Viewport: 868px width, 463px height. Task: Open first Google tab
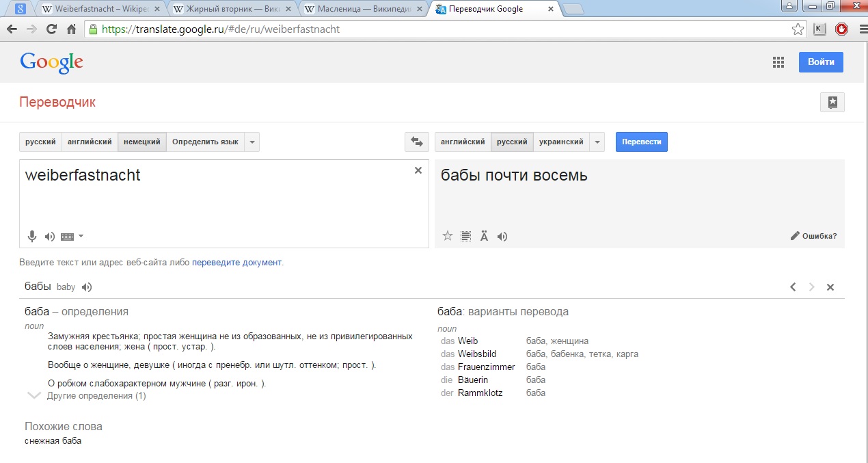tap(21, 10)
